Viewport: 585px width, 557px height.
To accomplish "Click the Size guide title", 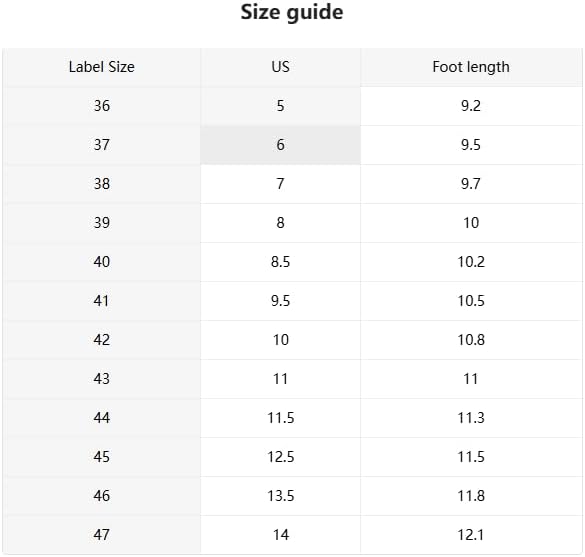I will pyautogui.click(x=292, y=13).
